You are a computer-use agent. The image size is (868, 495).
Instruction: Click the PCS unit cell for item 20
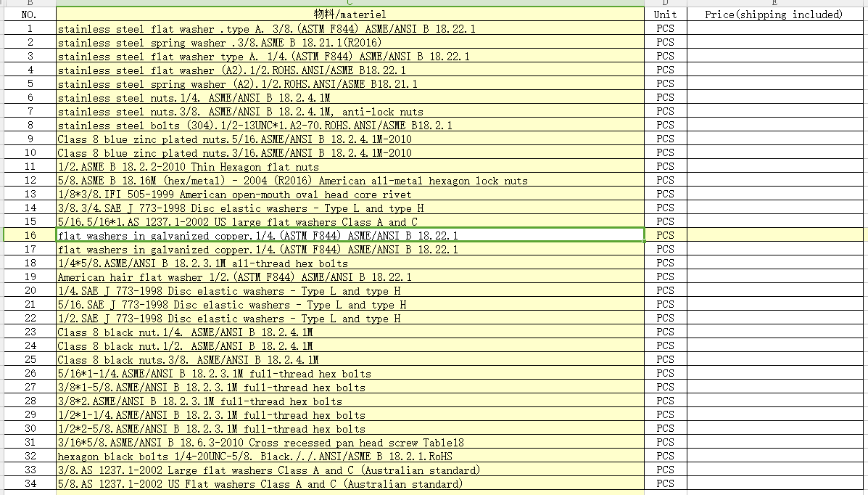[665, 291]
